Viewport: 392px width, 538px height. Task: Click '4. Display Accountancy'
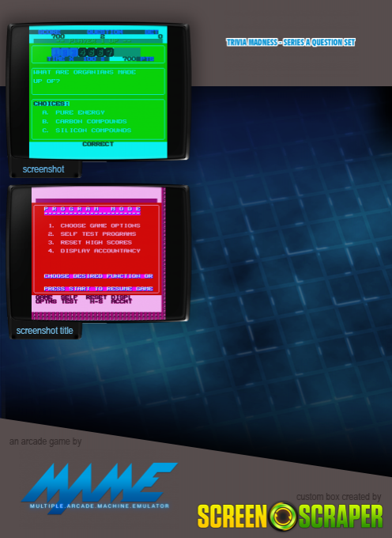click(x=94, y=251)
